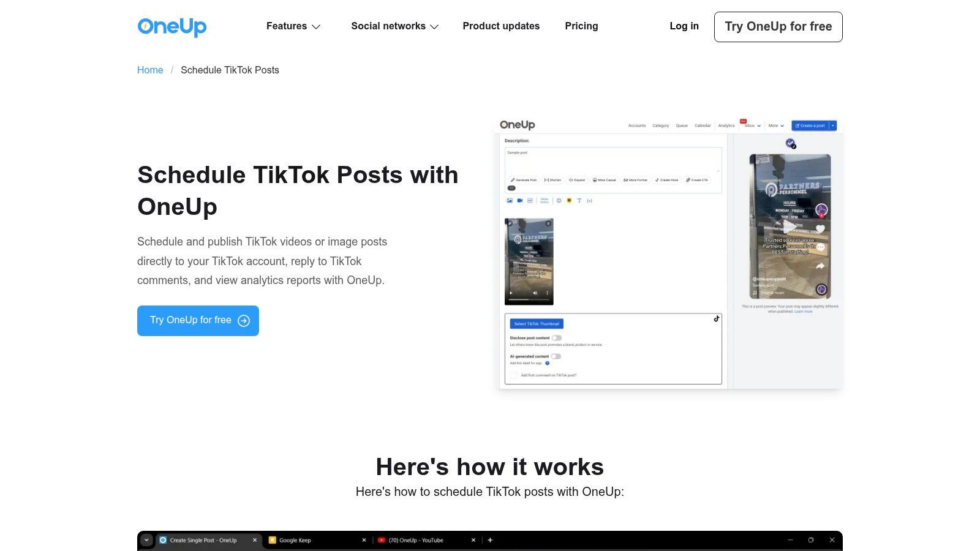Viewport: 980px width, 551px height.
Task: Click Create a post button in preview
Action: 810,126
